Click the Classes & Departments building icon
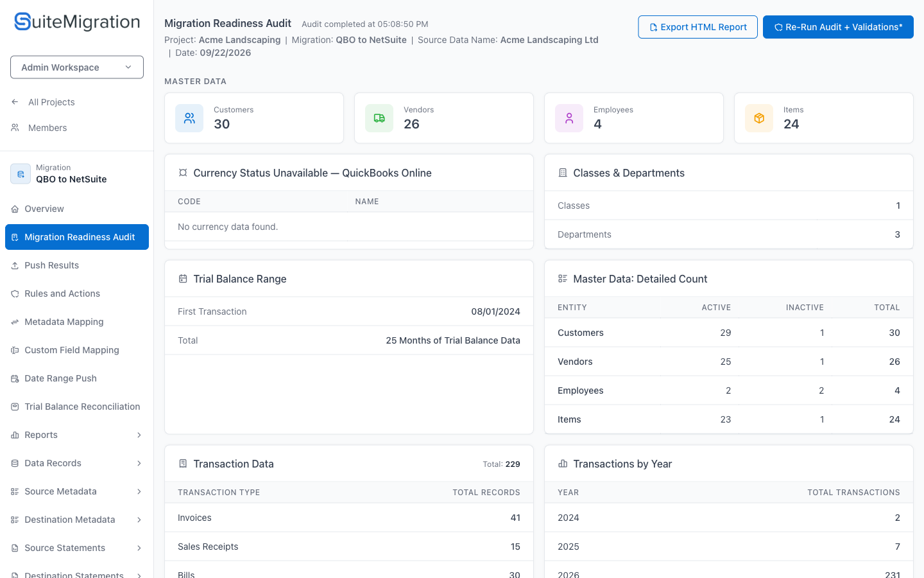 pyautogui.click(x=563, y=173)
